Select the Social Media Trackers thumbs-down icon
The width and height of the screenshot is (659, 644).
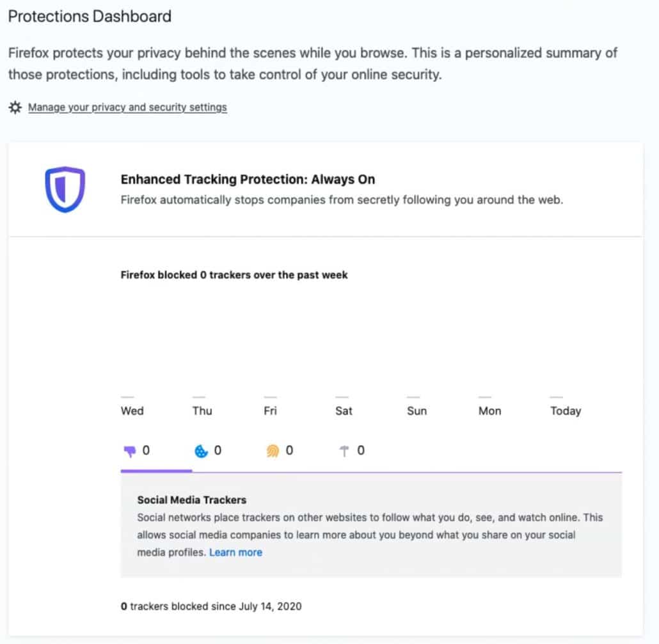[130, 450]
